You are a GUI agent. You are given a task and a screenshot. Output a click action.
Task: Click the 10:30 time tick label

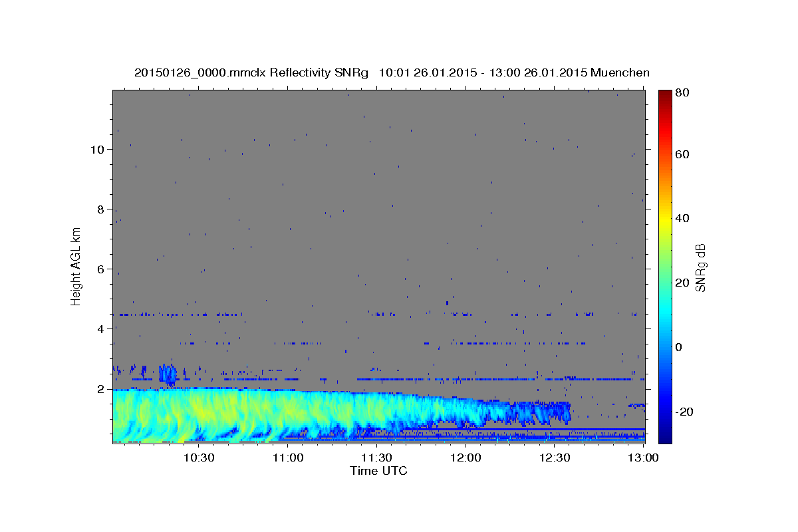pos(198,458)
